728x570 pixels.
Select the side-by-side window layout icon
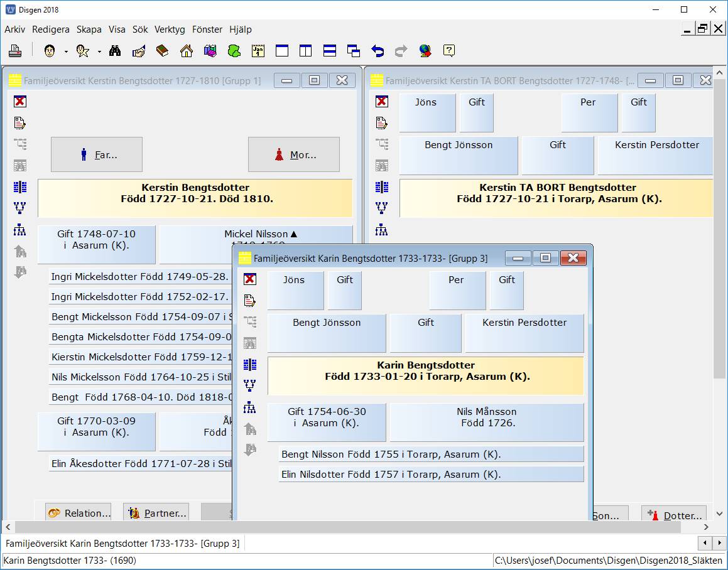tap(305, 51)
